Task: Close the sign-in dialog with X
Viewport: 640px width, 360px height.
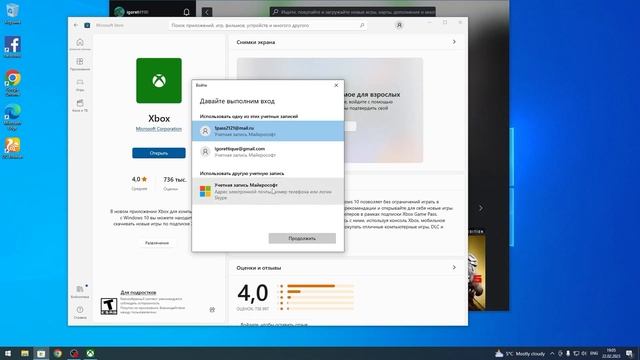Action: click(x=336, y=85)
